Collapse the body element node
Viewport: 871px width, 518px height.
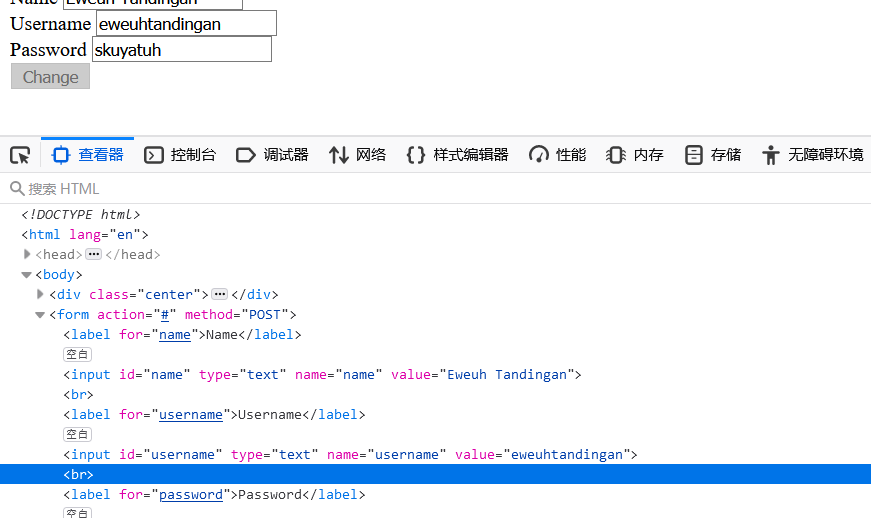point(26,275)
